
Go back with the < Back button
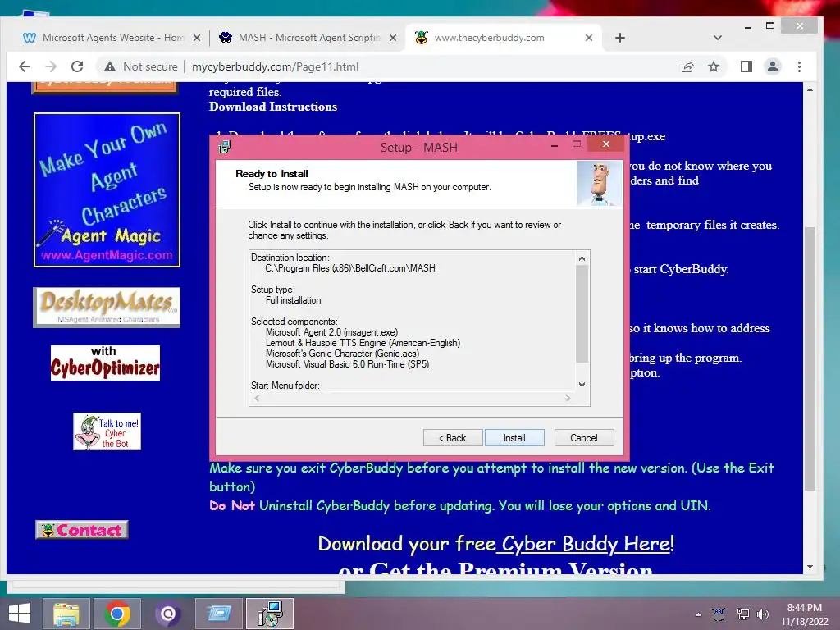pyautogui.click(x=453, y=438)
